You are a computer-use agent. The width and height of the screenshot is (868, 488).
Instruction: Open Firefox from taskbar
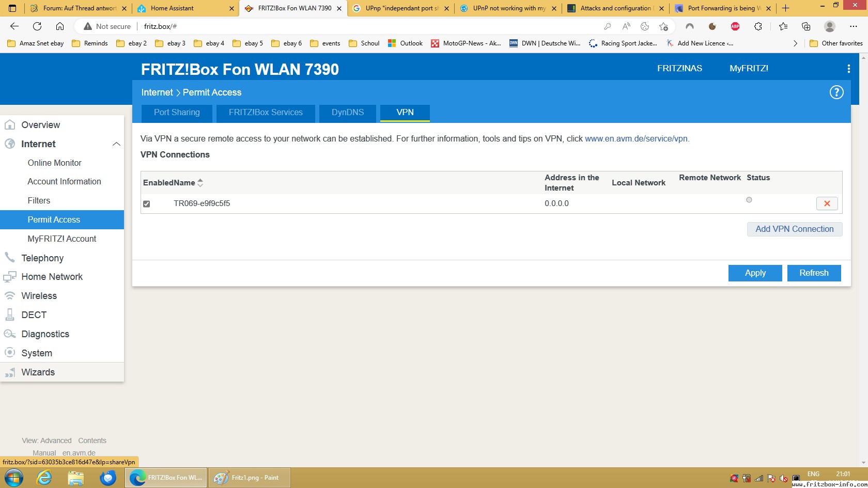tap(107, 478)
